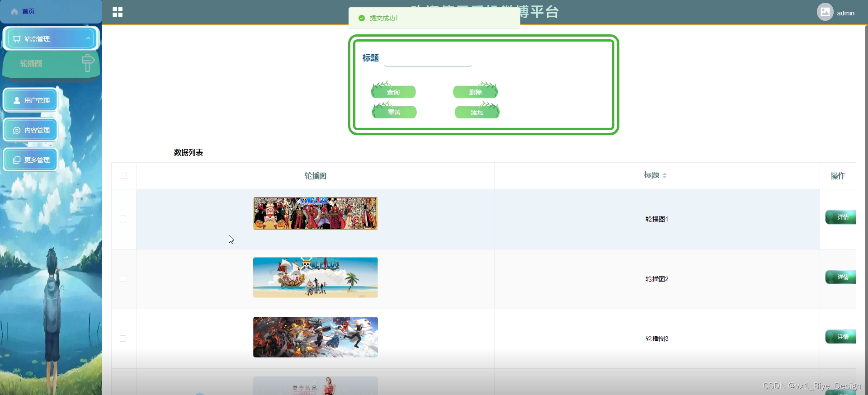Image resolution: width=868 pixels, height=395 pixels.
Task: Click the success checkmark icon in notification
Action: point(362,18)
